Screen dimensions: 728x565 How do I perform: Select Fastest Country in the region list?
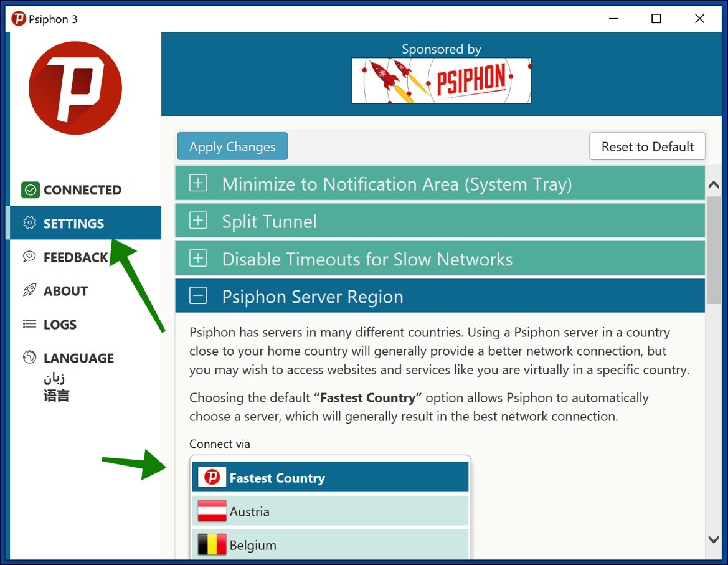point(330,477)
